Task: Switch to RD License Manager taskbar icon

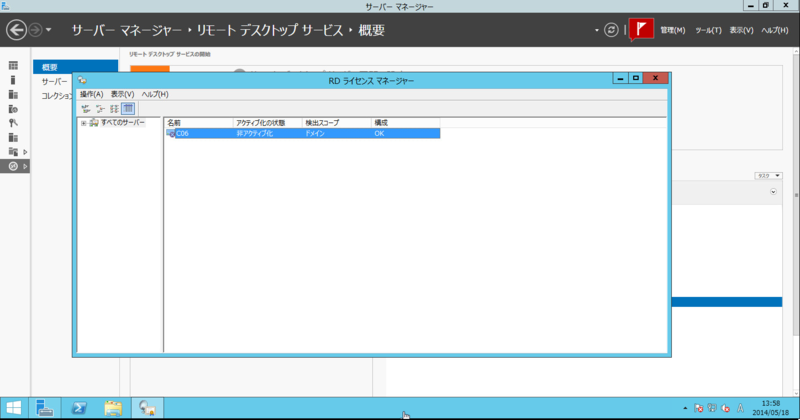Action: (147, 408)
